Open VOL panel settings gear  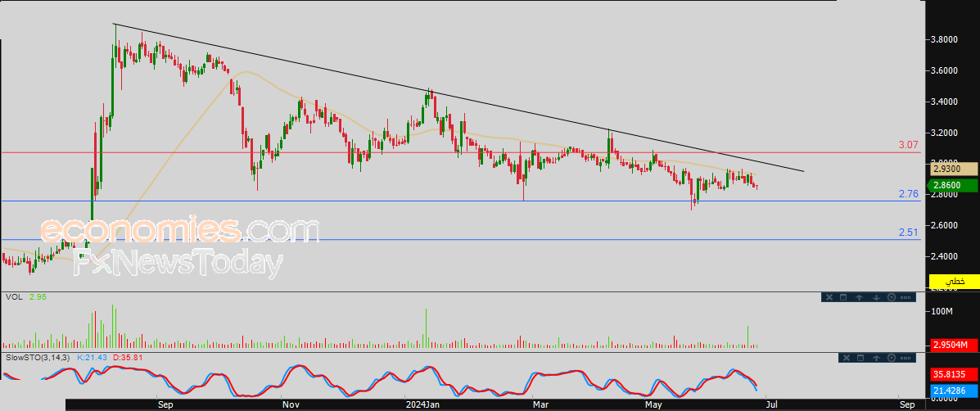[892, 297]
